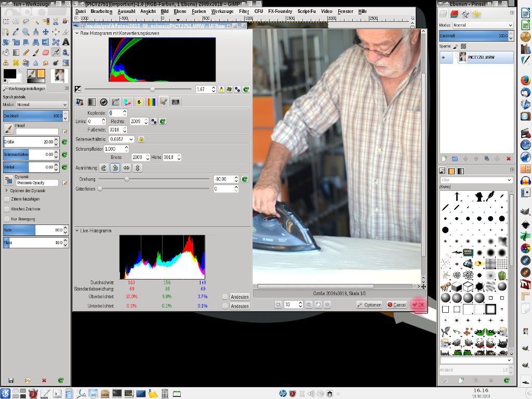Hide the PICT2751.MRW layer via eye icon
The width and height of the screenshot is (532, 399).
click(x=443, y=58)
